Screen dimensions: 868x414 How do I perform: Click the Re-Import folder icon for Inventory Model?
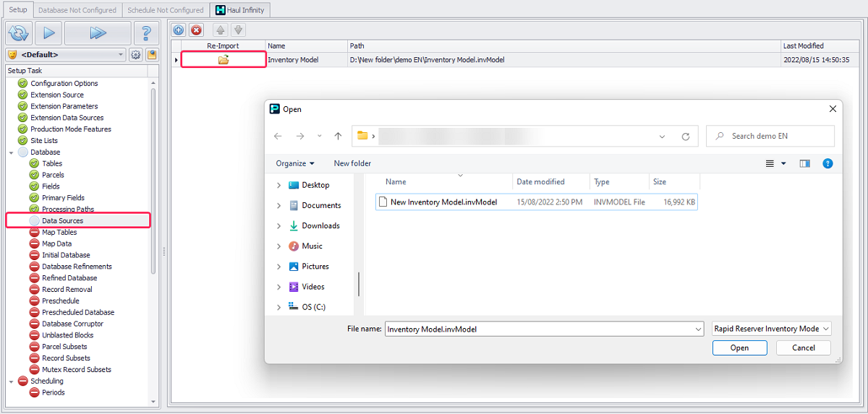224,60
